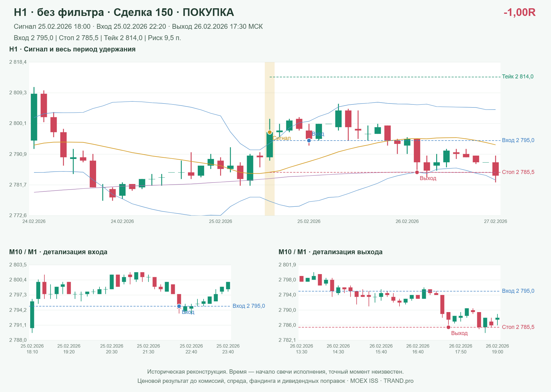This screenshot has height=392, width=551.
Task: Click the '-1,00R' result value
Action: tap(519, 12)
